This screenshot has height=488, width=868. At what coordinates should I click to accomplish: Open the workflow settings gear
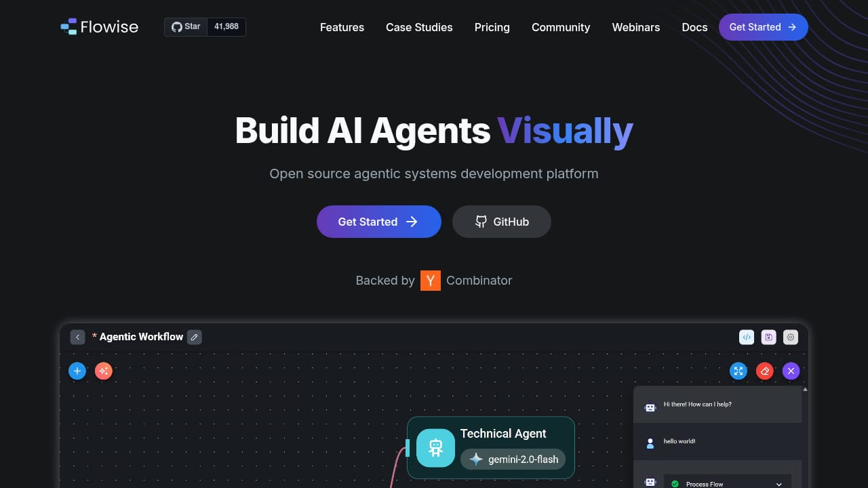point(791,337)
